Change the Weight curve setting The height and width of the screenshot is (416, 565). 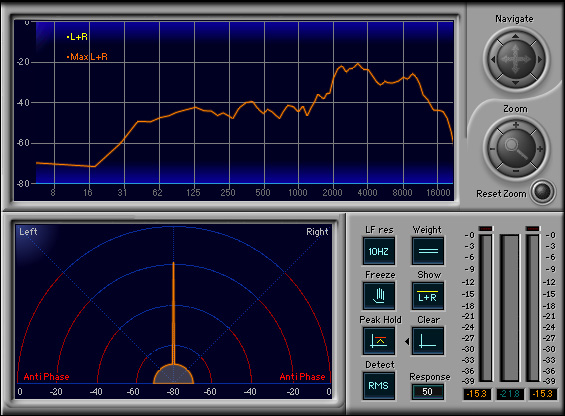click(428, 251)
